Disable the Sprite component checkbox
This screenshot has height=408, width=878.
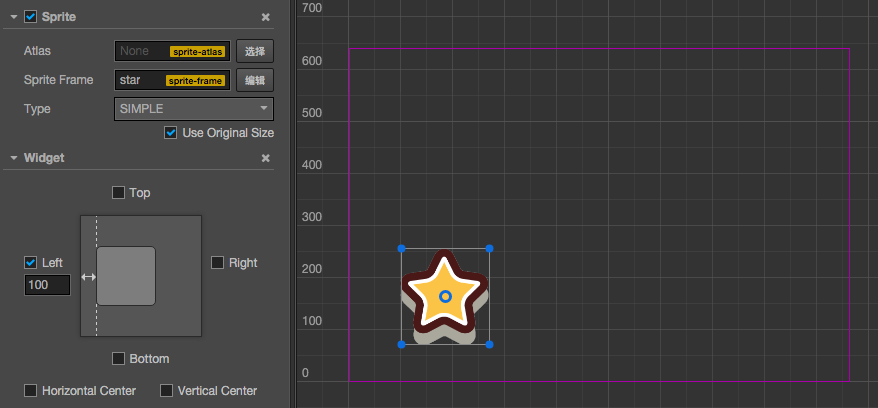pos(30,17)
